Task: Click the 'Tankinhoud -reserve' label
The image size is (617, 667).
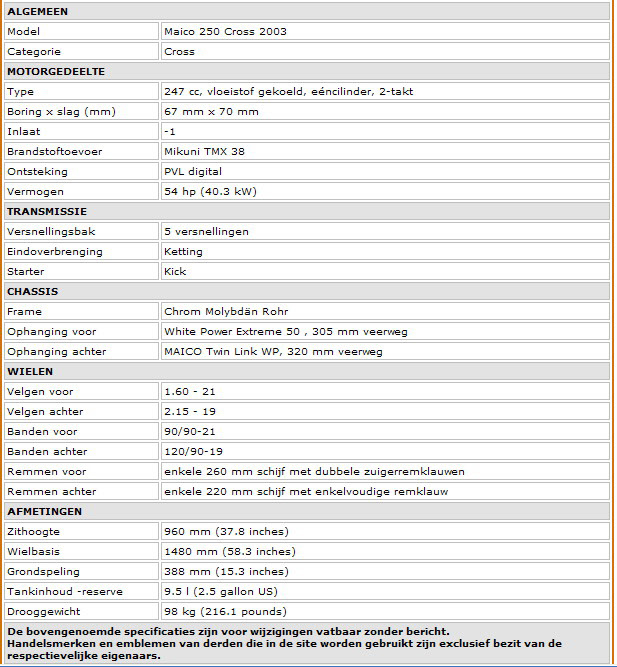Action: (x=65, y=591)
